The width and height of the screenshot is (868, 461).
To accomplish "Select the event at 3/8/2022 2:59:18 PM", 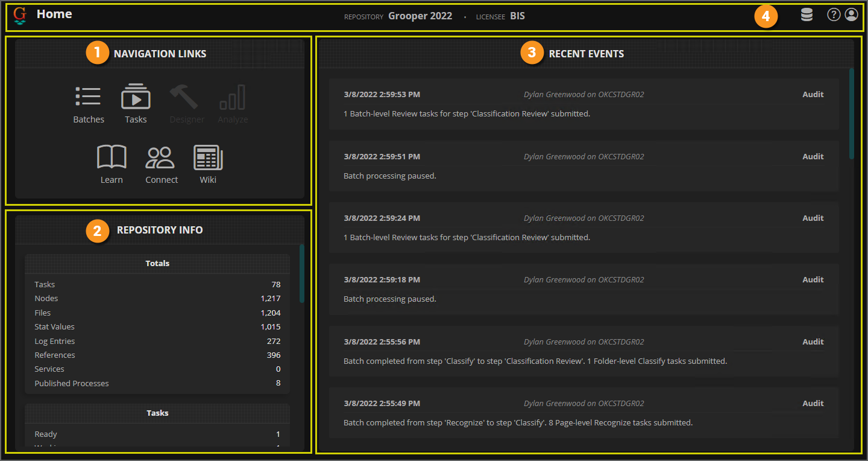I will pos(584,289).
